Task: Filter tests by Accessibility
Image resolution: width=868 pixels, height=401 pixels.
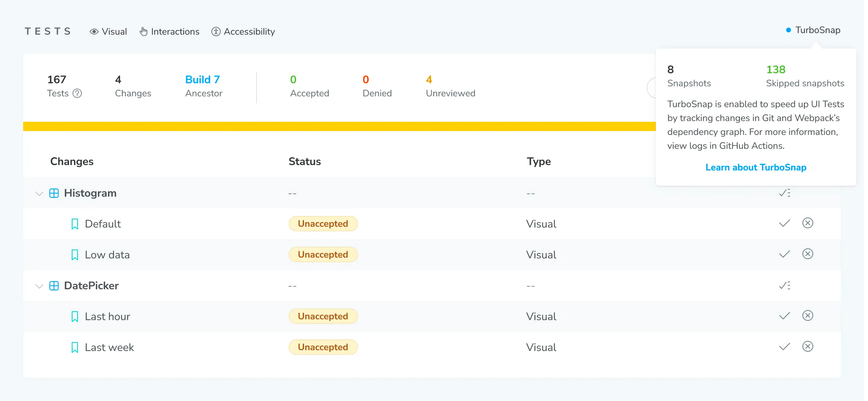Action: [x=243, y=32]
